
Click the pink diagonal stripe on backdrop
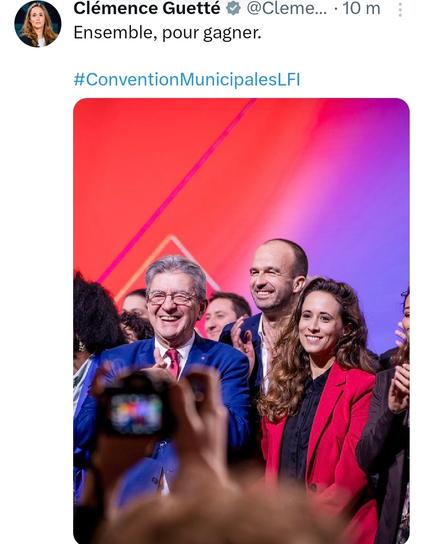(177, 189)
